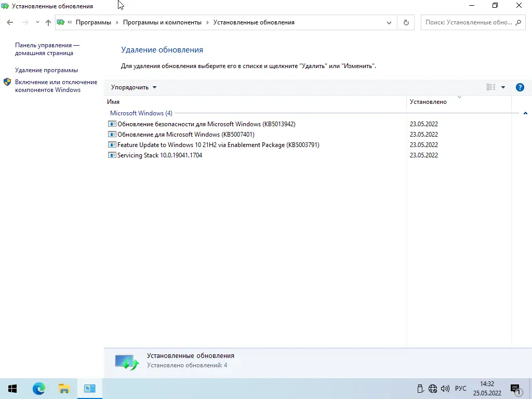Screen dimensions: 532x399
Task: Click the install date of Servicing Stack
Action: click(424, 155)
